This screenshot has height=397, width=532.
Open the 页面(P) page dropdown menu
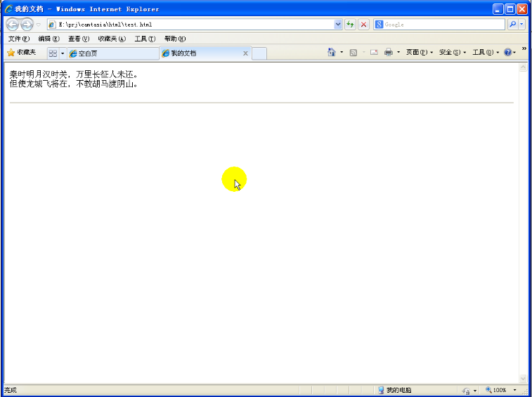419,53
